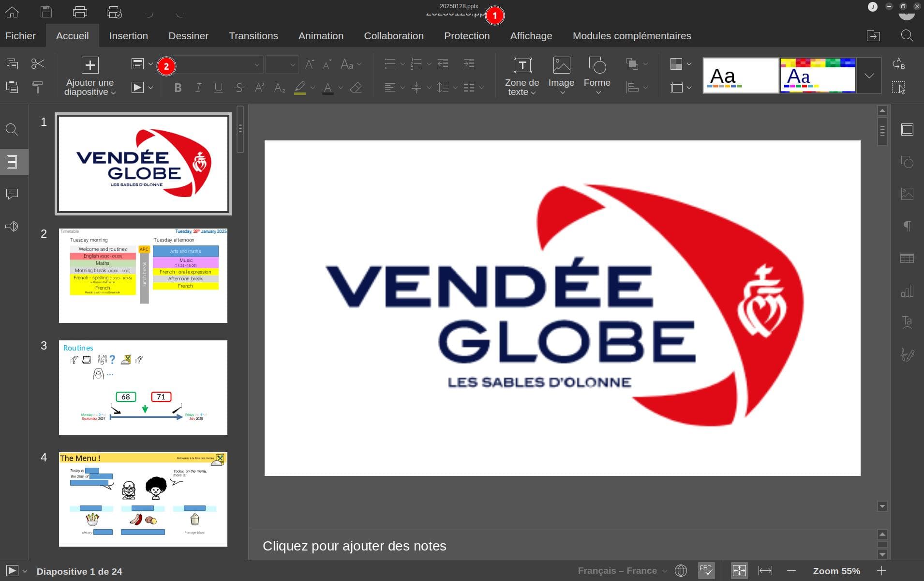Click the Superscript icon
The width and height of the screenshot is (924, 581).
[259, 88]
